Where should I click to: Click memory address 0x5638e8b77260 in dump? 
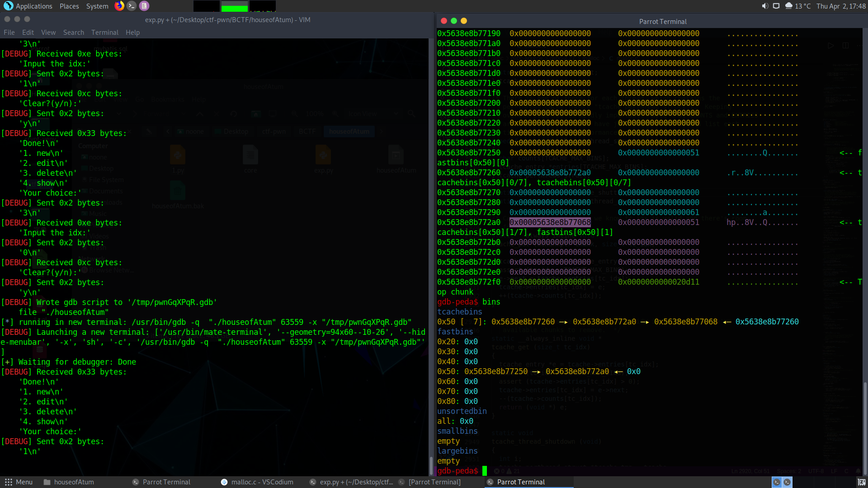469,173
